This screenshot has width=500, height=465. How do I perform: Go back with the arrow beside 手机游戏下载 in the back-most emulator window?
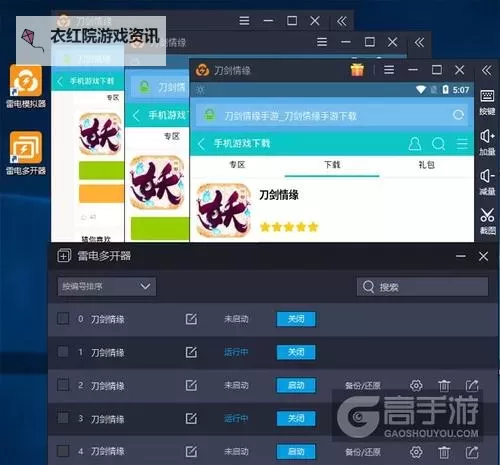click(60, 81)
